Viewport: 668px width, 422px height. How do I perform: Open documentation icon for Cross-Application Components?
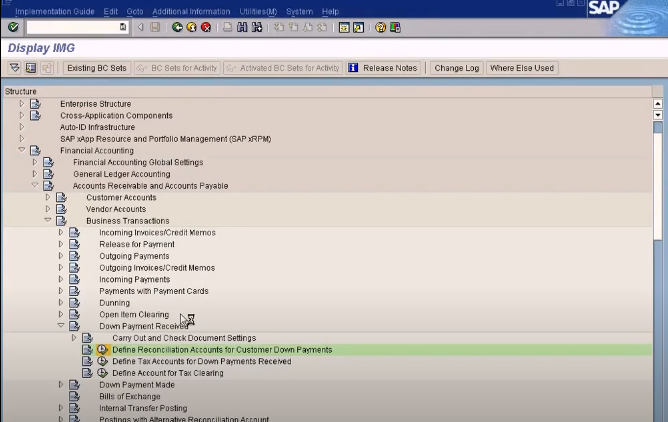point(35,115)
